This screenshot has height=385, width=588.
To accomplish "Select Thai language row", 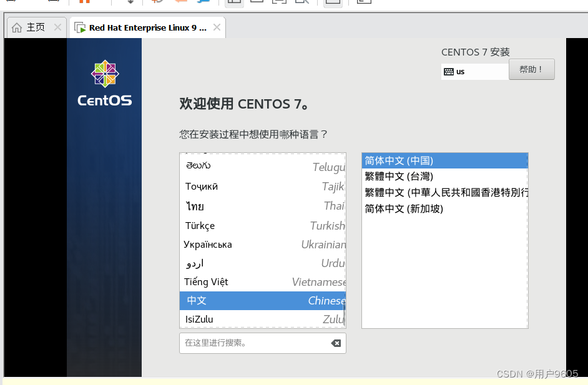I will tap(263, 206).
